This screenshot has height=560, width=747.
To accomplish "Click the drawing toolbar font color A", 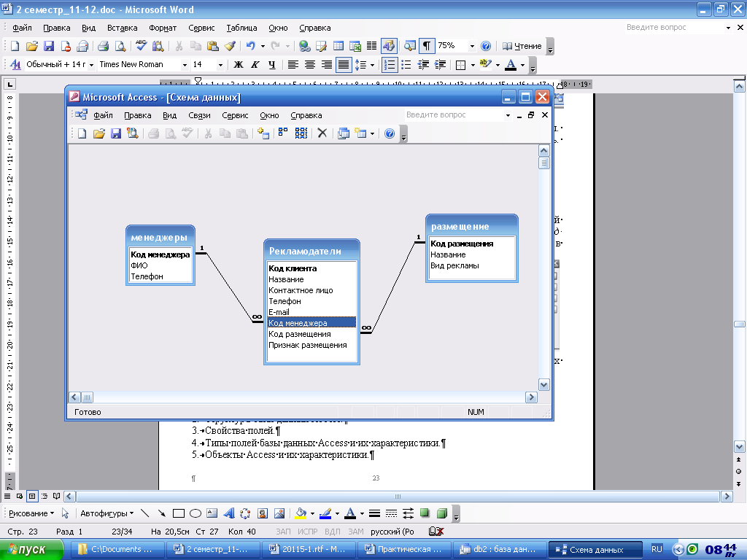I will tap(350, 513).
